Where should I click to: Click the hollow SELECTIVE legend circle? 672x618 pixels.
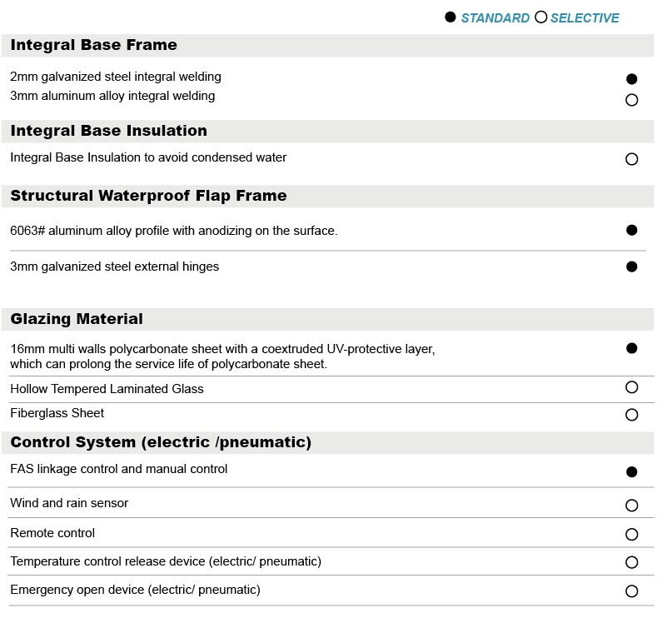click(x=541, y=17)
